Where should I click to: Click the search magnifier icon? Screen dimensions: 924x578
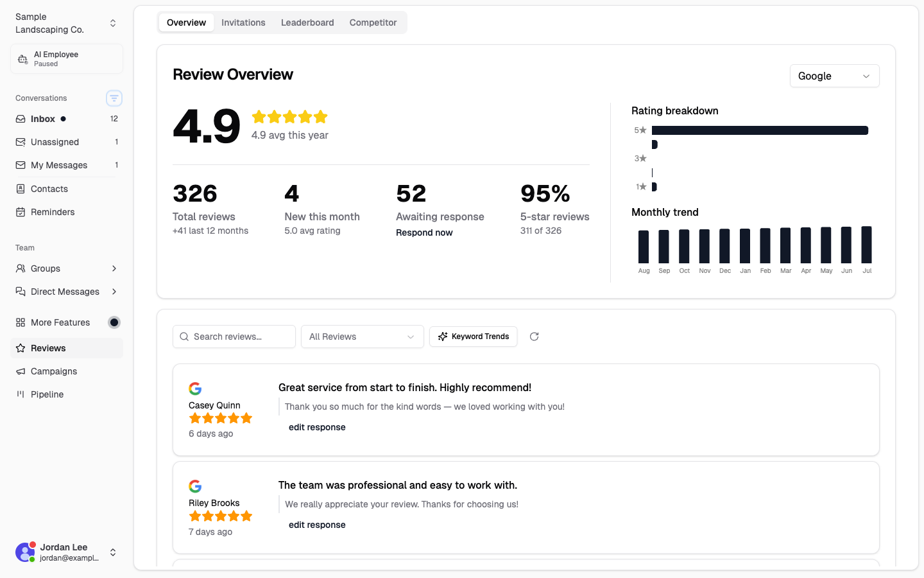pyautogui.click(x=184, y=337)
